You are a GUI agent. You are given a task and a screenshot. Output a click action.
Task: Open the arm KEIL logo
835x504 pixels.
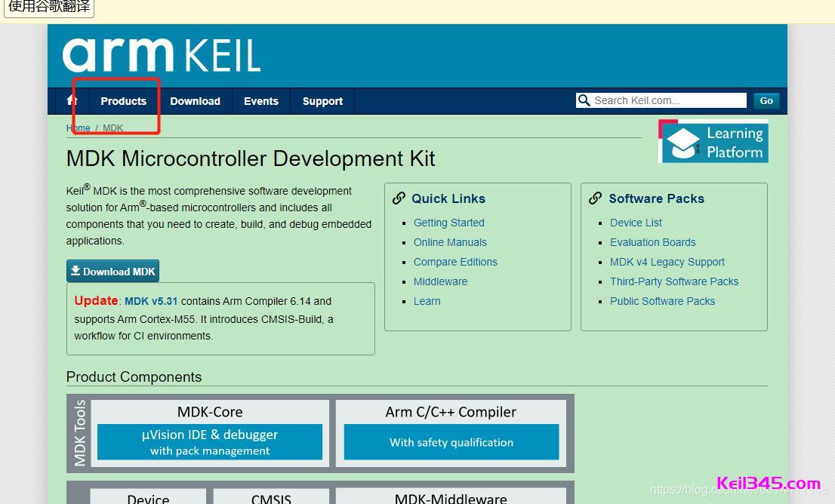point(162,55)
